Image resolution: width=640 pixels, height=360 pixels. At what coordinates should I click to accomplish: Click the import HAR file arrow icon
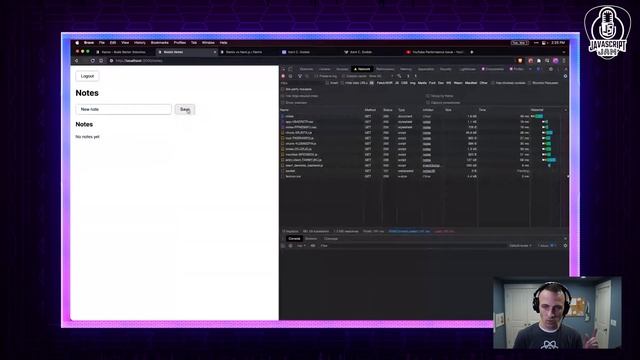(x=408, y=76)
